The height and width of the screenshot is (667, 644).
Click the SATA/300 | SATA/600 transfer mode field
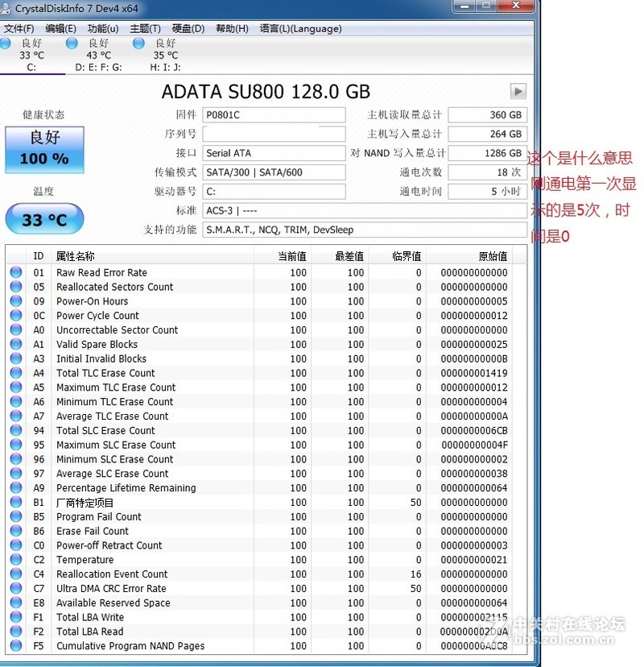pyautogui.click(x=274, y=172)
